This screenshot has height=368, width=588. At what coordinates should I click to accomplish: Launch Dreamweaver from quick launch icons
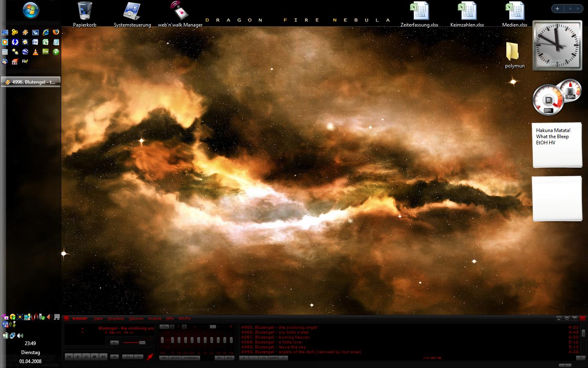click(x=46, y=52)
